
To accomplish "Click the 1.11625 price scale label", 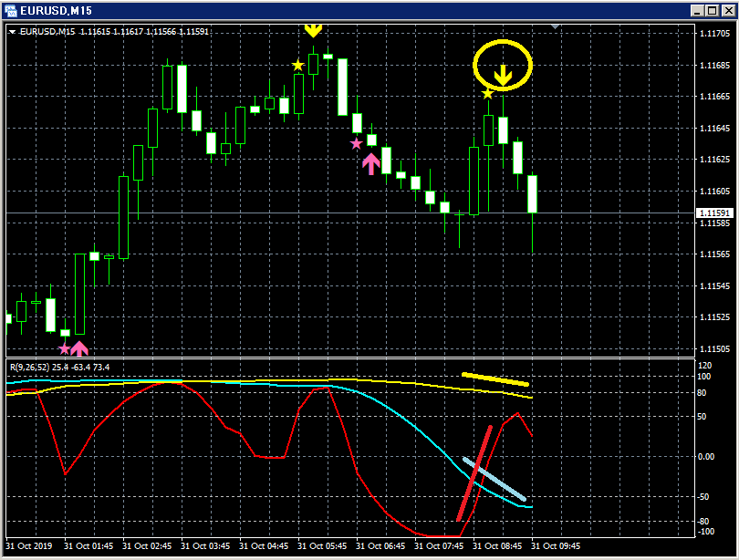I will (x=715, y=160).
